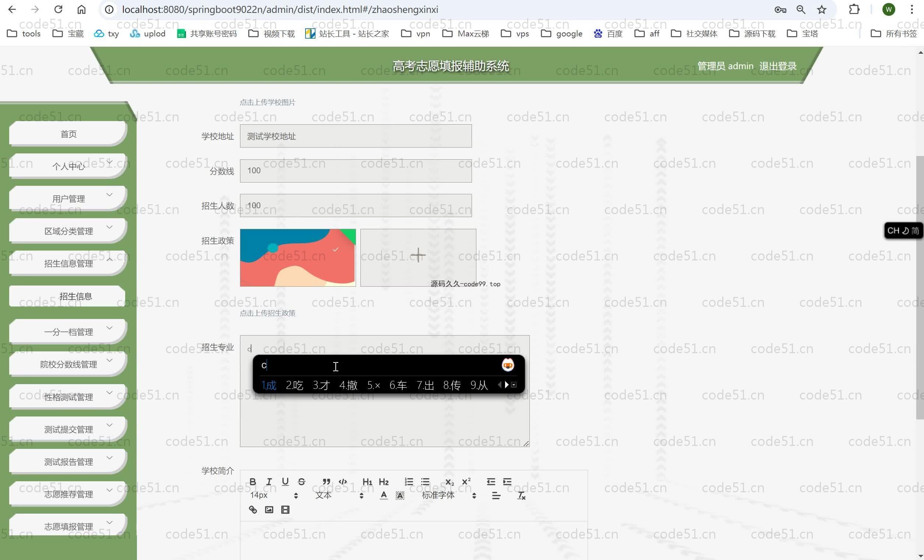Expand the 院校分数线管理 sidebar menu
Viewport: 924px width, 560px height.
point(68,364)
